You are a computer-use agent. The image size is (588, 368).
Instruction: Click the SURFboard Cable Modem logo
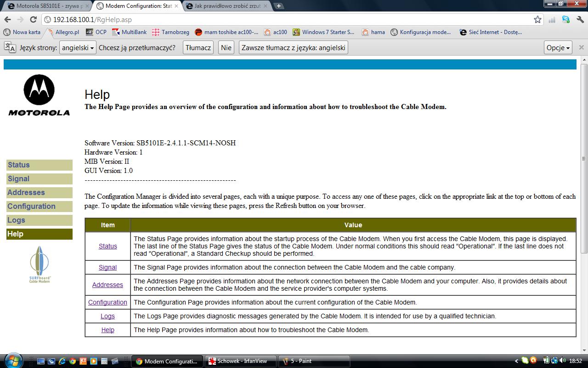point(40,264)
